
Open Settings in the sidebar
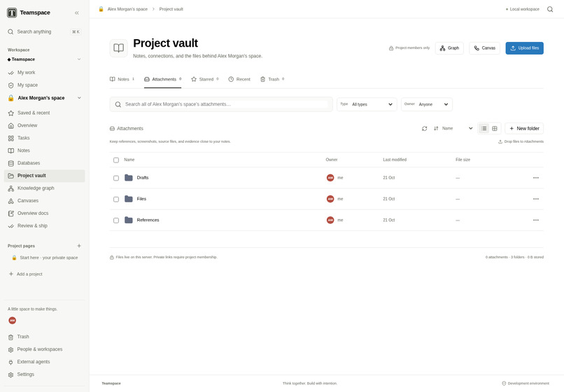pos(45,374)
